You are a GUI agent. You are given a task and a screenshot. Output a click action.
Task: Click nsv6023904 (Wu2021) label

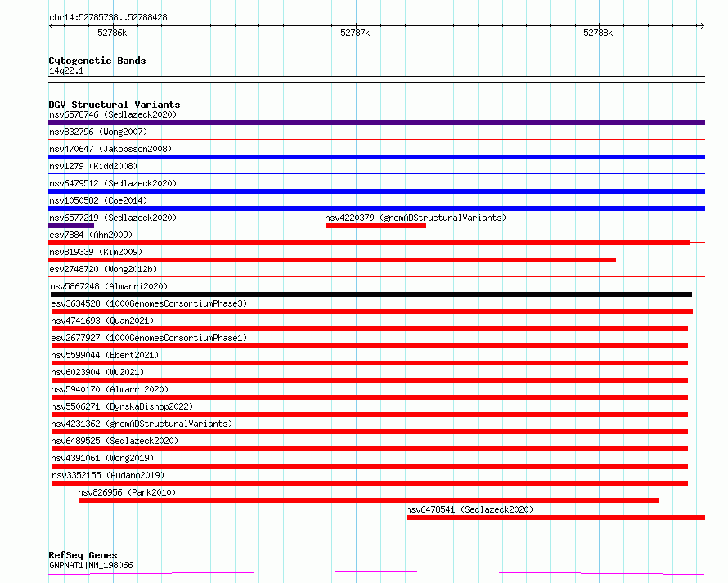point(97,372)
